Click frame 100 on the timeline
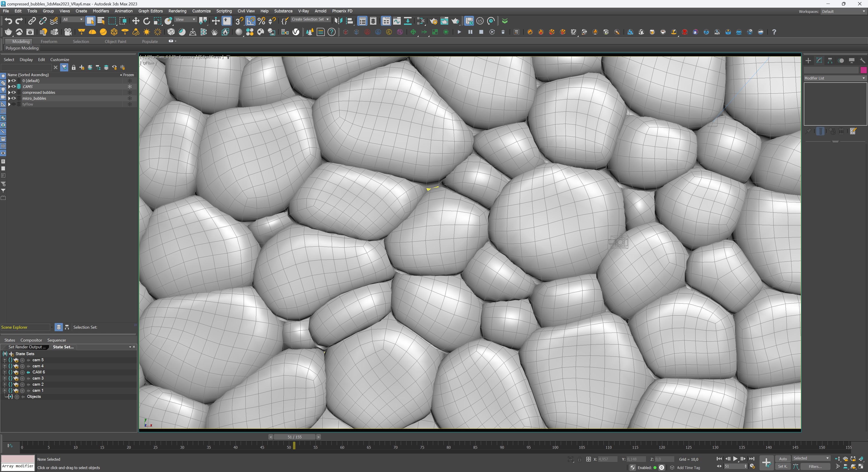The height and width of the screenshot is (472, 868). pyautogui.click(x=555, y=447)
